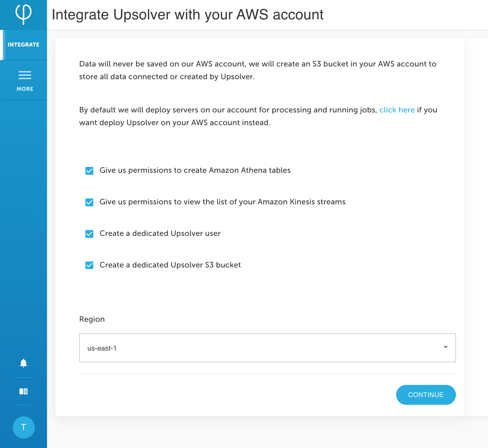The width and height of the screenshot is (488, 448).
Task: Click the Kinesis streams permission label text
Action: click(x=222, y=202)
